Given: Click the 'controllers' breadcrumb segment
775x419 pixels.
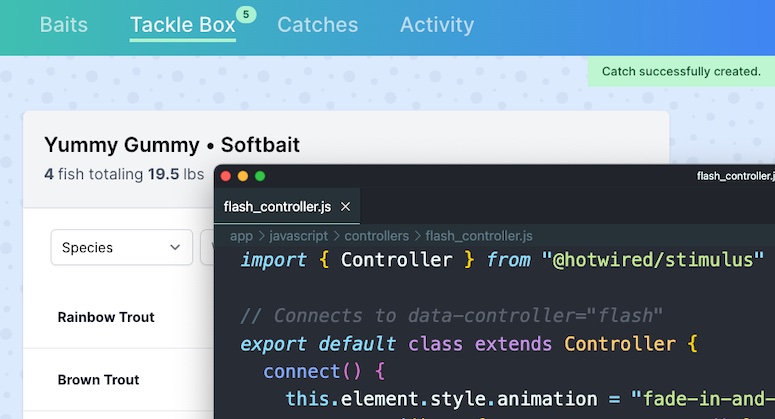Looking at the screenshot, I should point(377,236).
